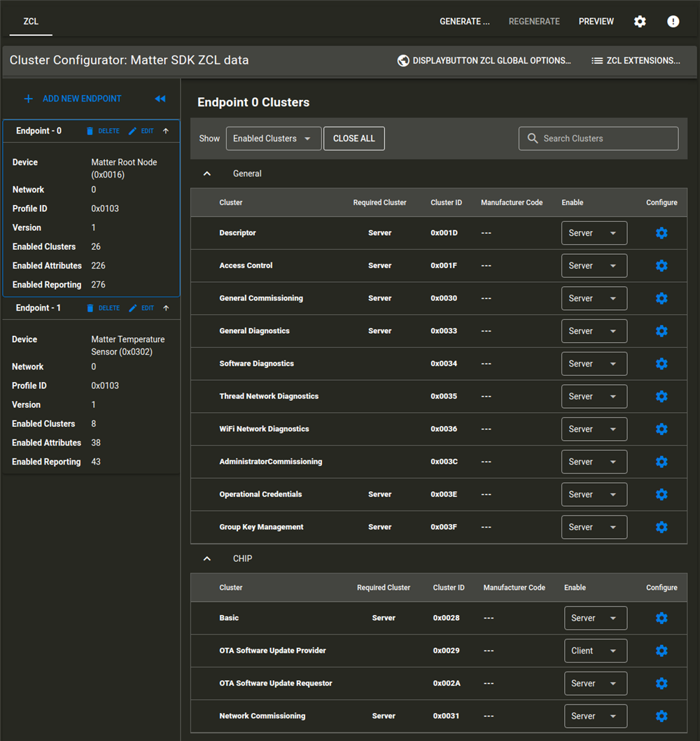Configure the Basic cluster gear
The image size is (700, 741).
coord(661,618)
